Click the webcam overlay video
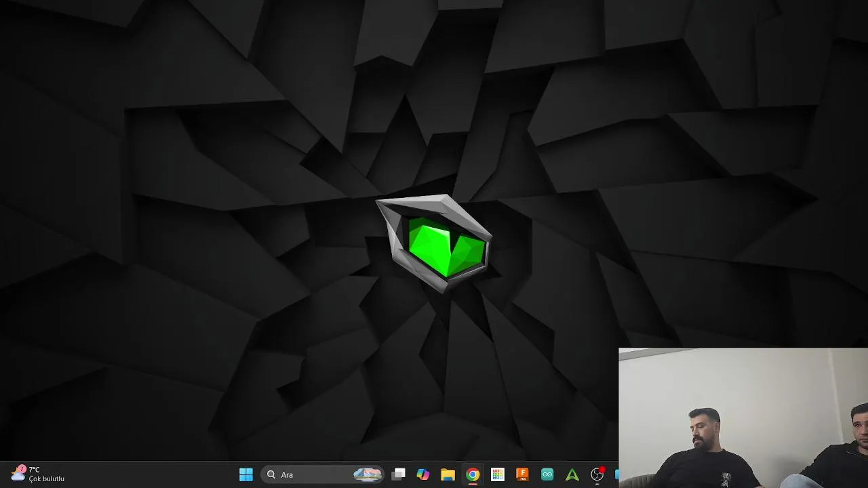This screenshot has height=488, width=868. [743, 418]
